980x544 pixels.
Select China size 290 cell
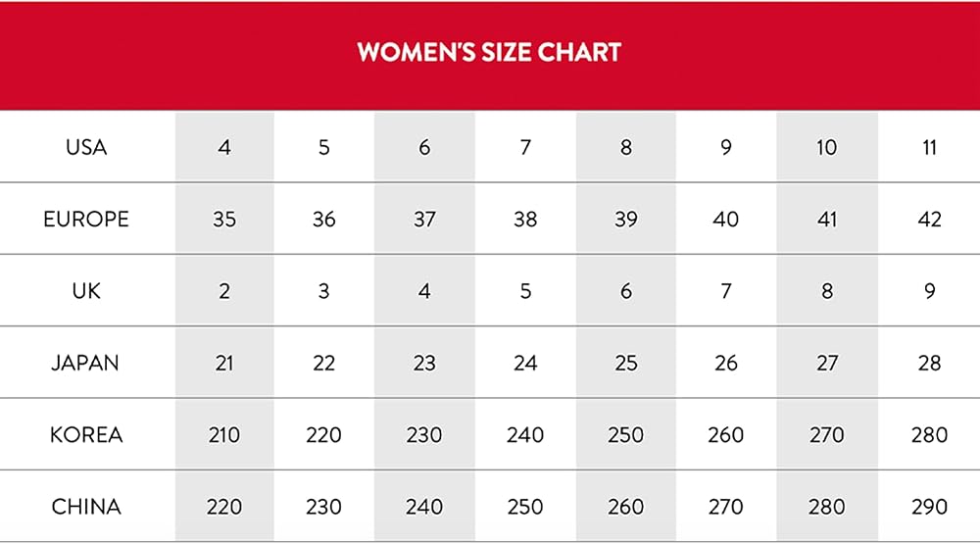click(929, 507)
